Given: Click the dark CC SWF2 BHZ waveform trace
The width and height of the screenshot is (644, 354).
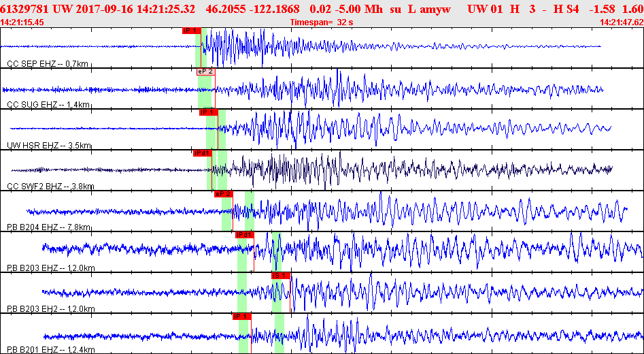Looking at the screenshot, I should click(x=312, y=169).
